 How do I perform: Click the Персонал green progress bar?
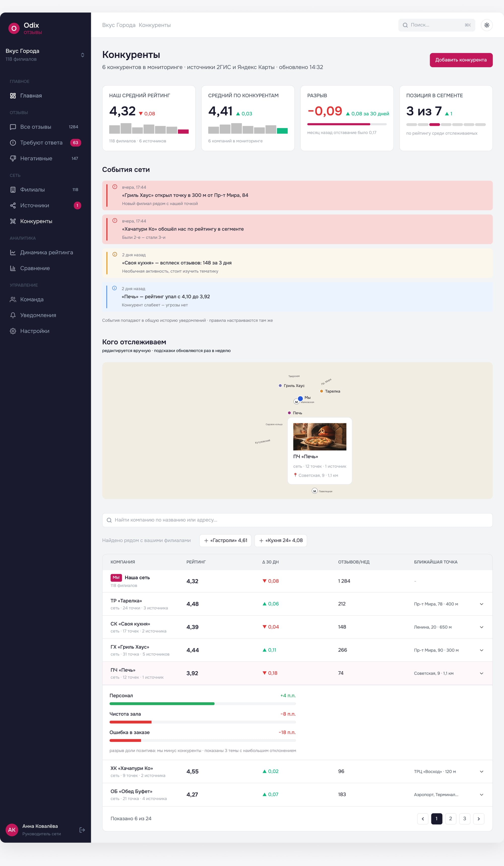(x=162, y=704)
